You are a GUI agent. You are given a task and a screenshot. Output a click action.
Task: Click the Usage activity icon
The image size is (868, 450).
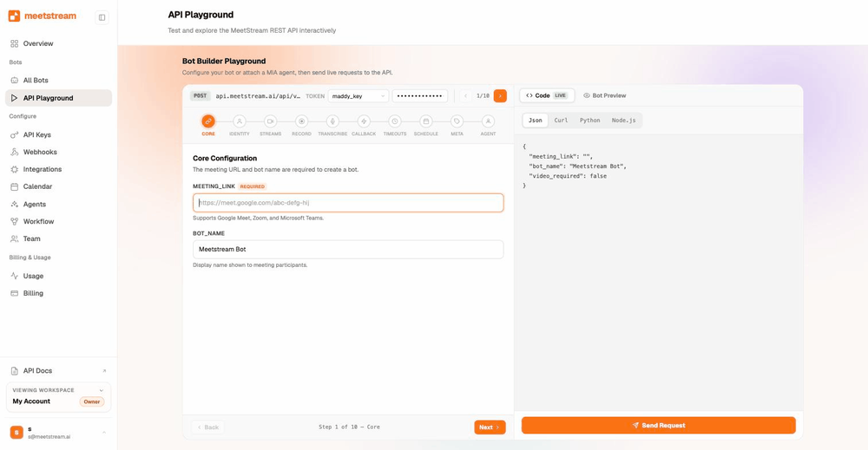tap(15, 276)
